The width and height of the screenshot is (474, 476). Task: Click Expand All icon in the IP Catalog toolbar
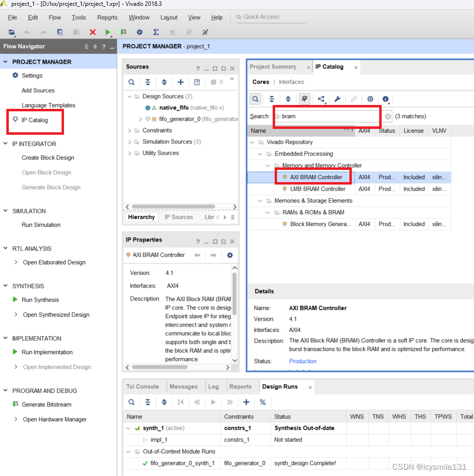[288, 99]
